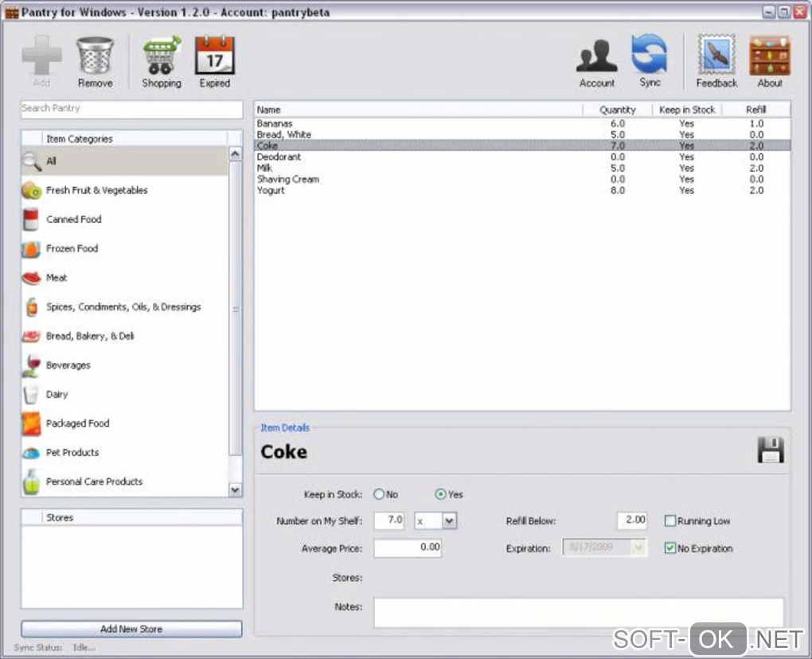
Task: Select the Beverages wine glass icon
Action: point(32,365)
